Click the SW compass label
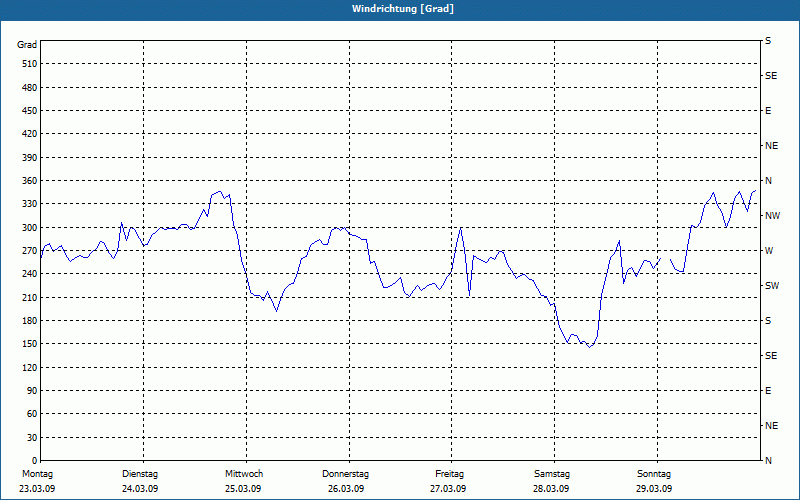The height and width of the screenshot is (500, 800). (x=772, y=286)
